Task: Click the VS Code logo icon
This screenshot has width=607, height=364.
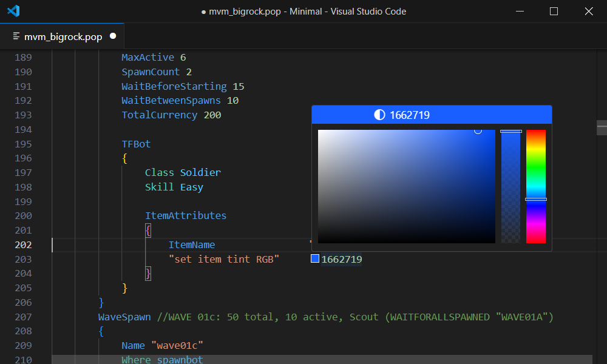Action: (13, 11)
